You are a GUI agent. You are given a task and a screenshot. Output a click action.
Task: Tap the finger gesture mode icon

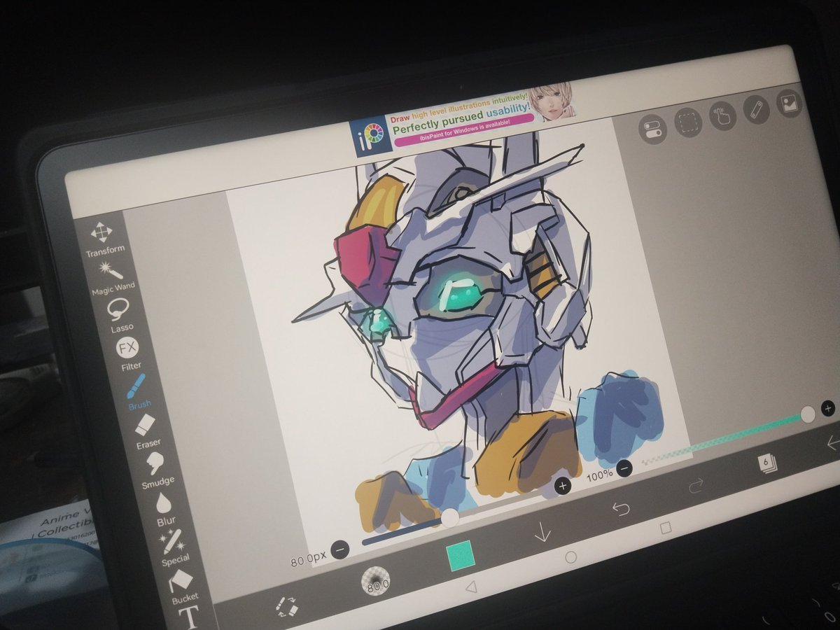point(722,115)
